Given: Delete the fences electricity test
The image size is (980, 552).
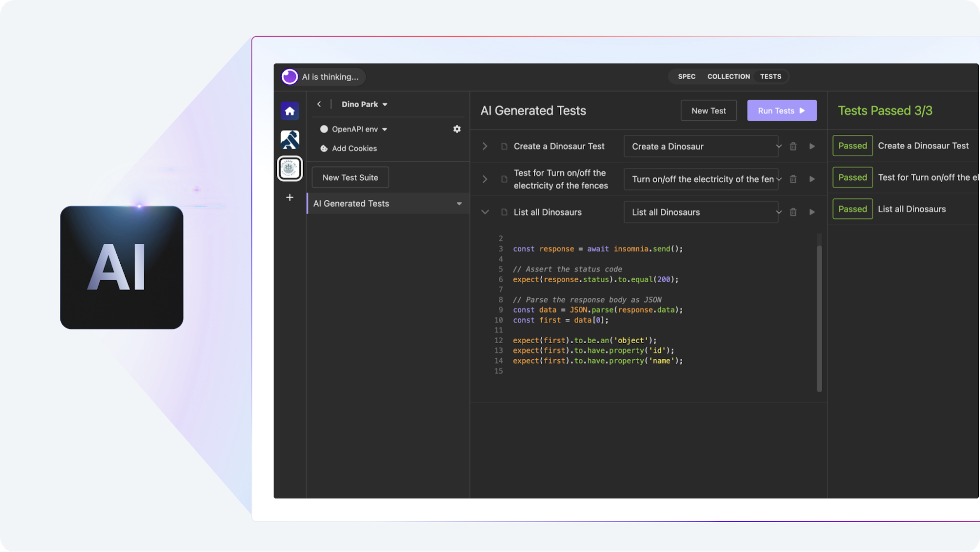Looking at the screenshot, I should point(793,179).
